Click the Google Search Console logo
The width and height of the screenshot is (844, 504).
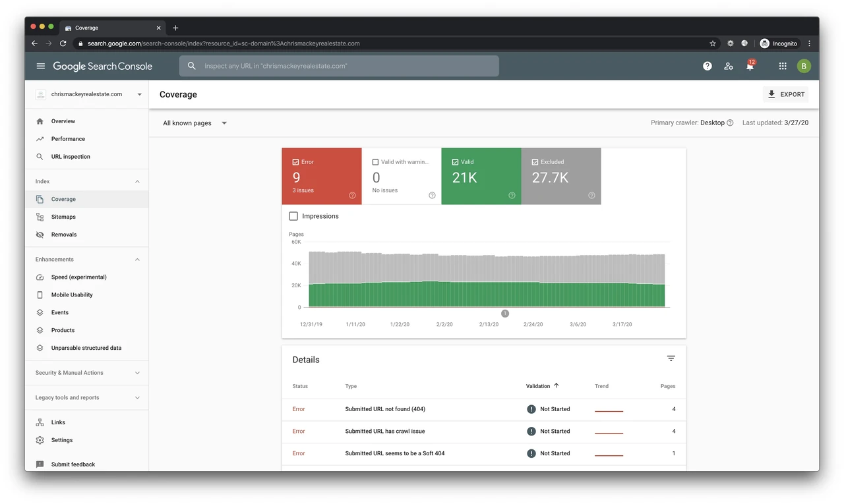(103, 66)
